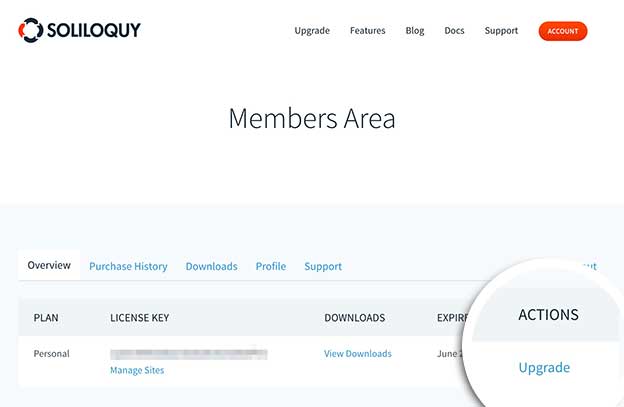Open the Profile tab
The height and width of the screenshot is (407, 624).
(x=271, y=266)
